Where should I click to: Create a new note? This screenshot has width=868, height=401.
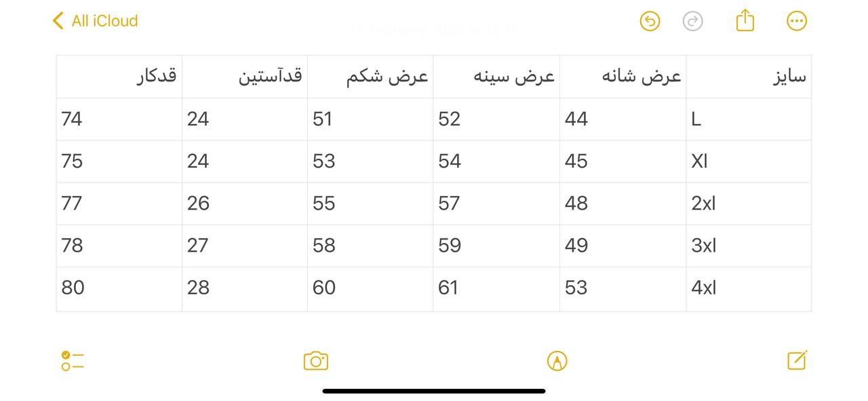point(797,360)
